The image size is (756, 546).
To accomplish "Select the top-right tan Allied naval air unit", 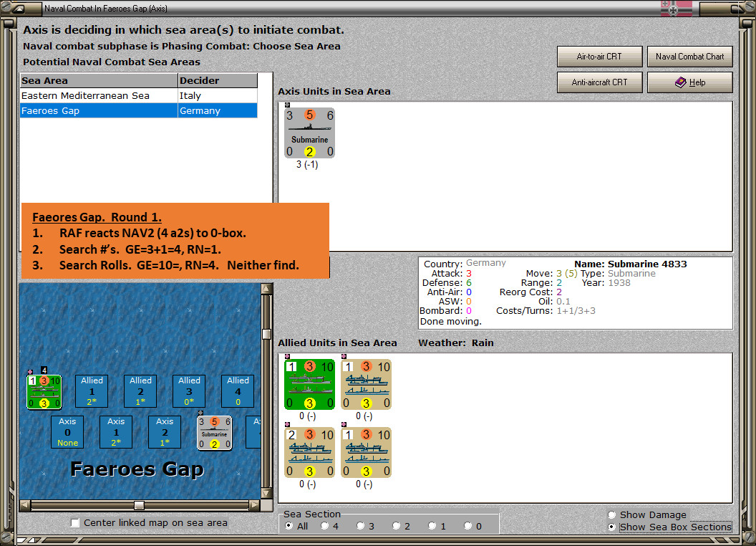I will pos(366,384).
